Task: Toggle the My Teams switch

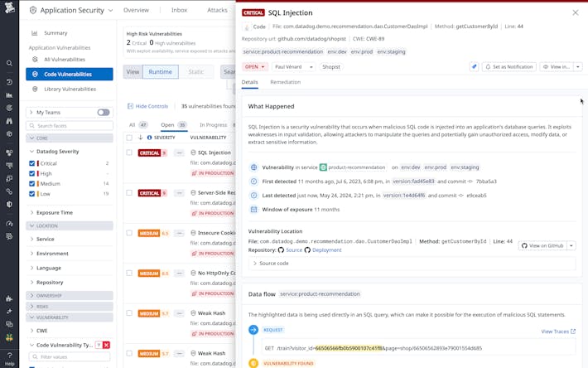Action: click(x=103, y=112)
